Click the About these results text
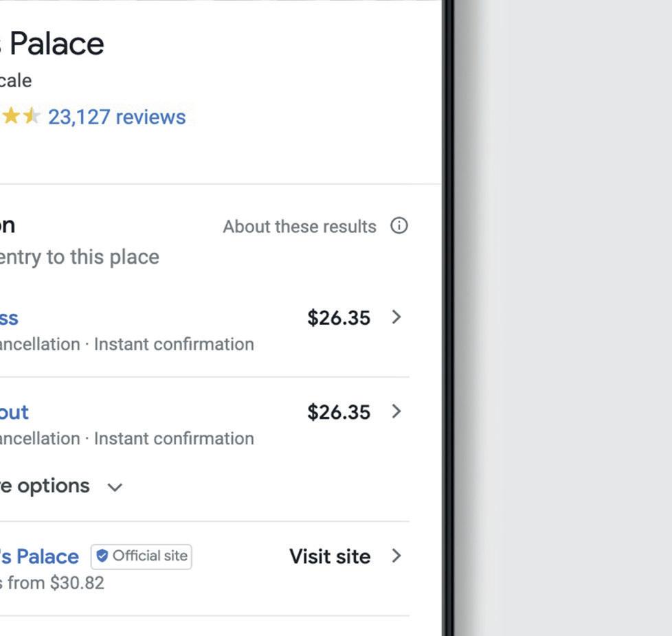672x636 pixels. coord(300,227)
